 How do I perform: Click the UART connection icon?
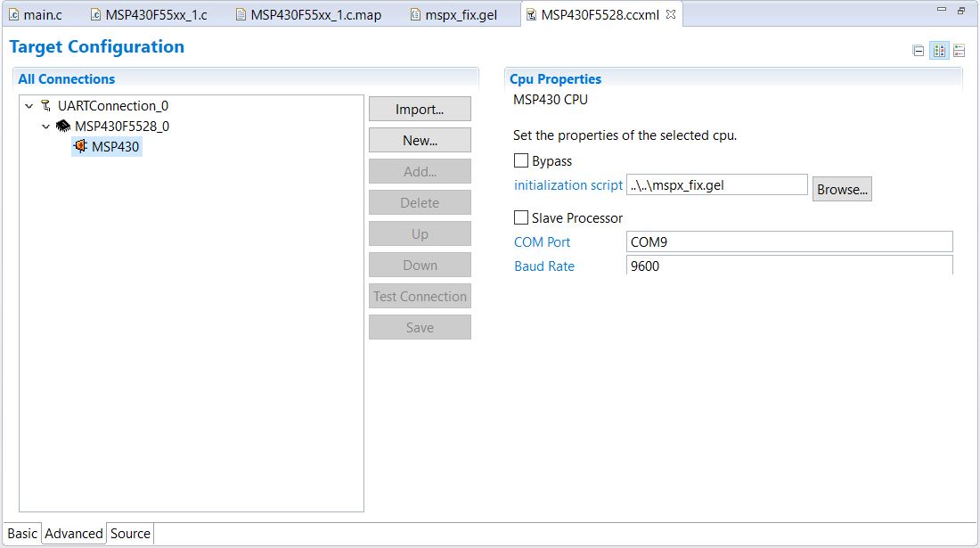46,106
